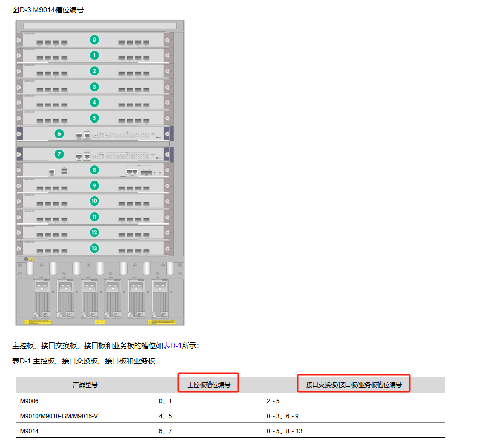Click slot number 3 badge on chassis
This screenshot has height=448, width=481.
pyautogui.click(x=94, y=87)
